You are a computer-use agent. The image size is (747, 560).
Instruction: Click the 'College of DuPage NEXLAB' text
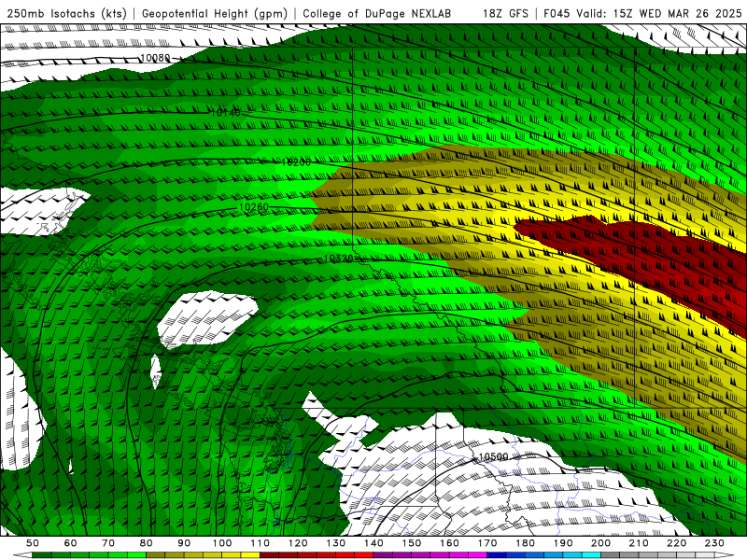pos(377,13)
